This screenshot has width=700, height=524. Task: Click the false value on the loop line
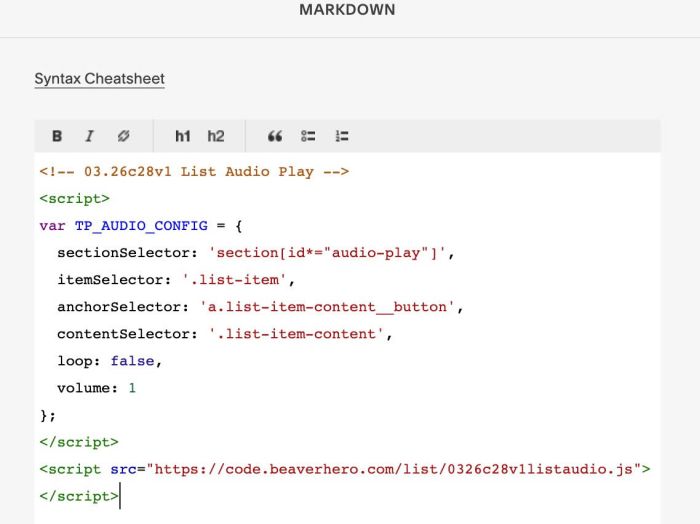(x=132, y=361)
